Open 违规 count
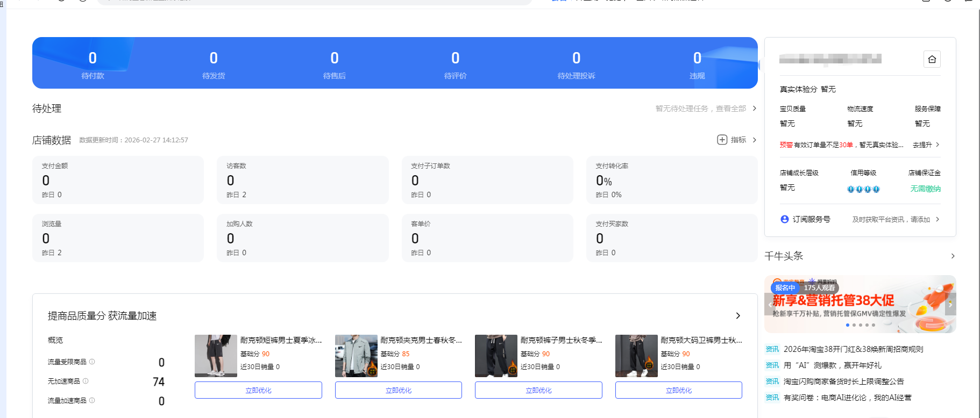The image size is (980, 418). coord(697,64)
